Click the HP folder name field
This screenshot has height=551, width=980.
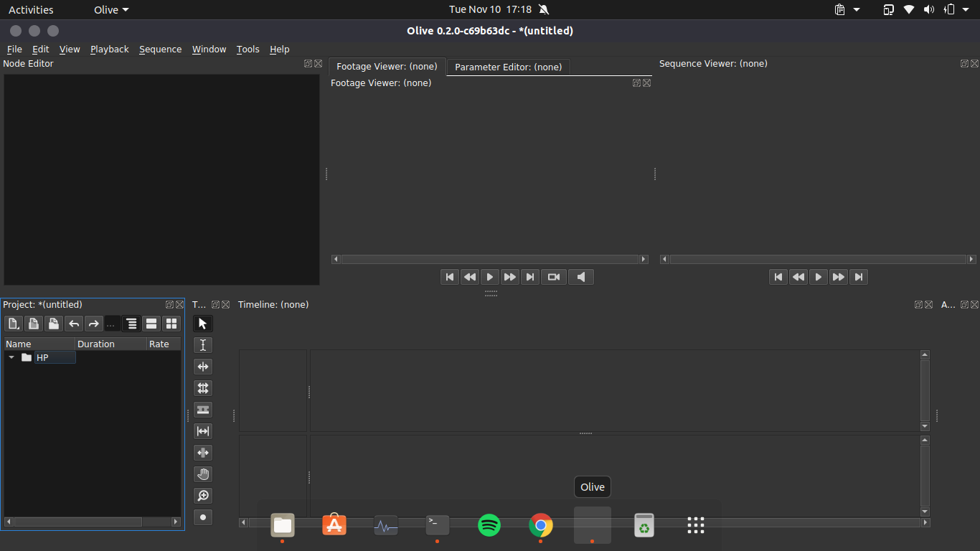(x=55, y=357)
